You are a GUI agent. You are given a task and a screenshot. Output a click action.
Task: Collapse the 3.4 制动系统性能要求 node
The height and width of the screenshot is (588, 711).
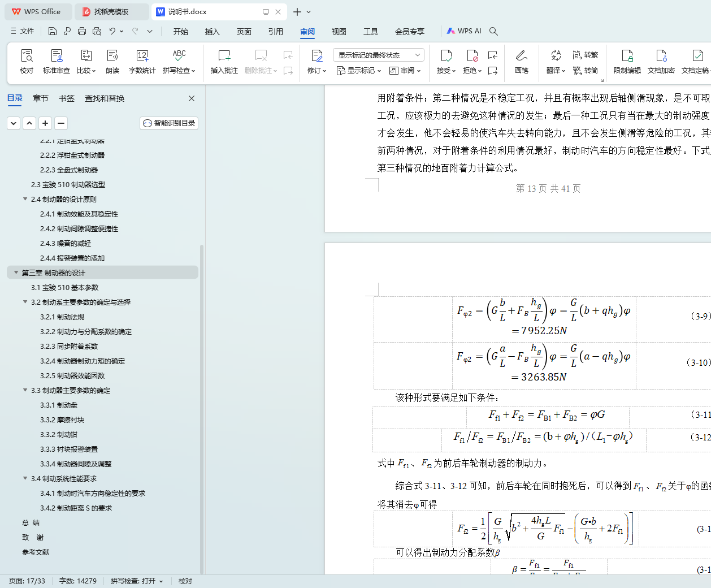point(25,478)
